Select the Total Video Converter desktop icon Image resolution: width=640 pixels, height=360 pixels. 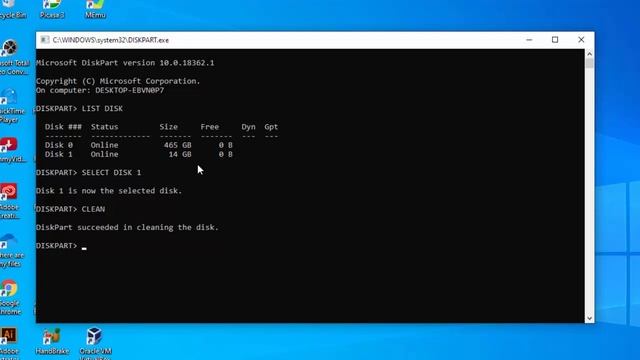click(12, 57)
